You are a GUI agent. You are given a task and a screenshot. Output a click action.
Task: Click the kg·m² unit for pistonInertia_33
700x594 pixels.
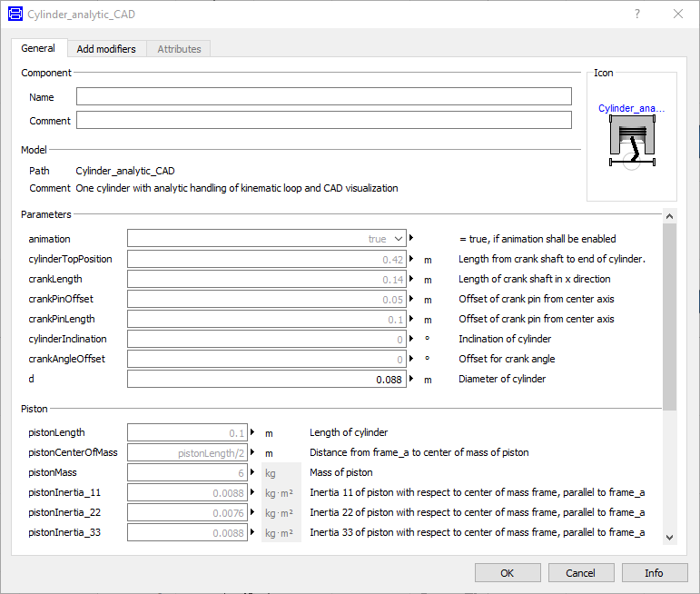click(281, 532)
